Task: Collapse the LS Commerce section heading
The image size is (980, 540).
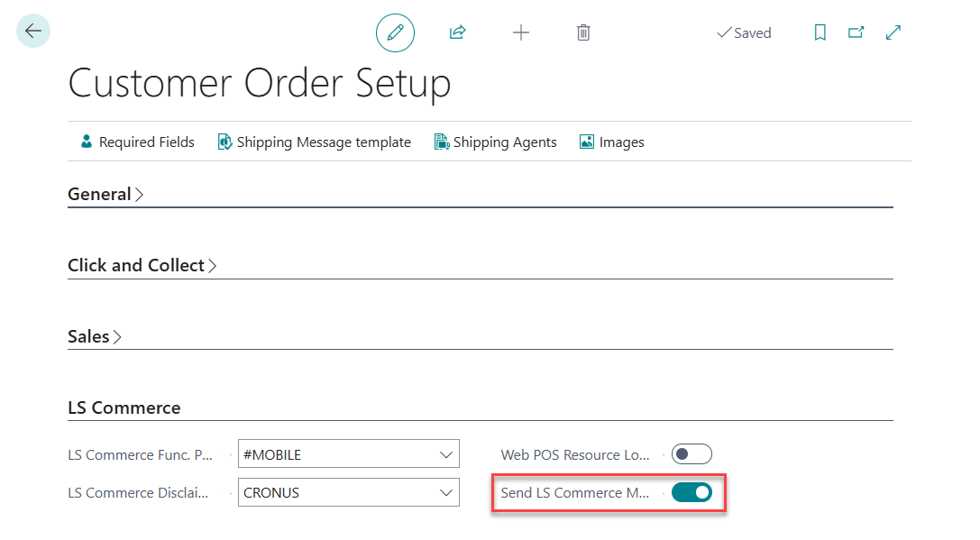Action: (x=124, y=407)
